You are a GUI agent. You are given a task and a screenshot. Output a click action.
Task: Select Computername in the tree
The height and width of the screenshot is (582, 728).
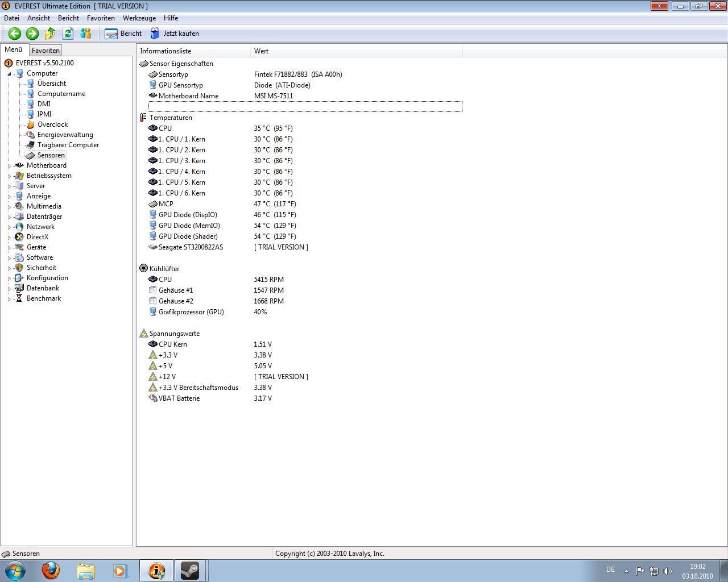(x=61, y=94)
